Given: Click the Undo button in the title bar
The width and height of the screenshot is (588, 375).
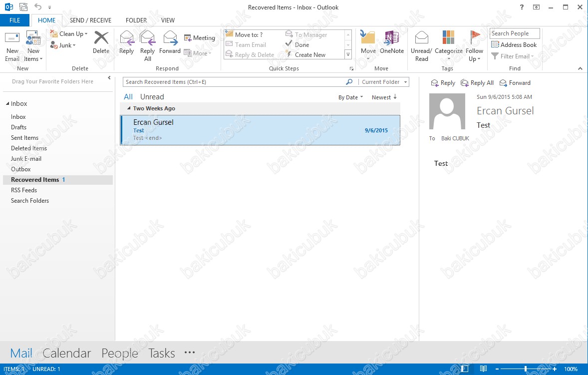Looking at the screenshot, I should click(38, 7).
